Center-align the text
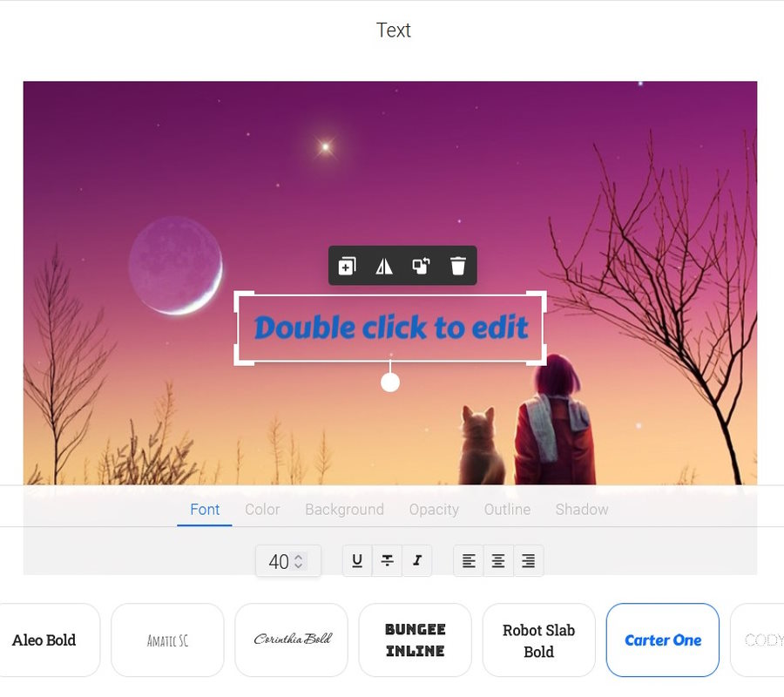 498,560
